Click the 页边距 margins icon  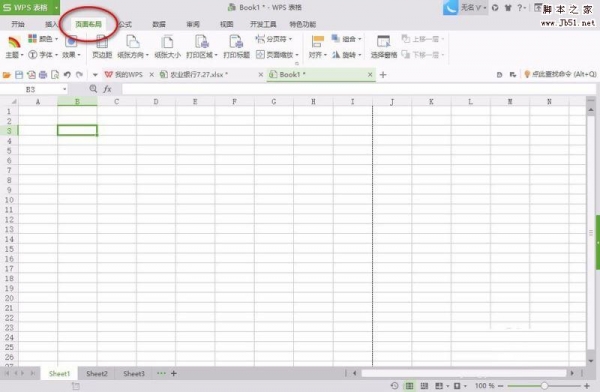click(x=102, y=47)
